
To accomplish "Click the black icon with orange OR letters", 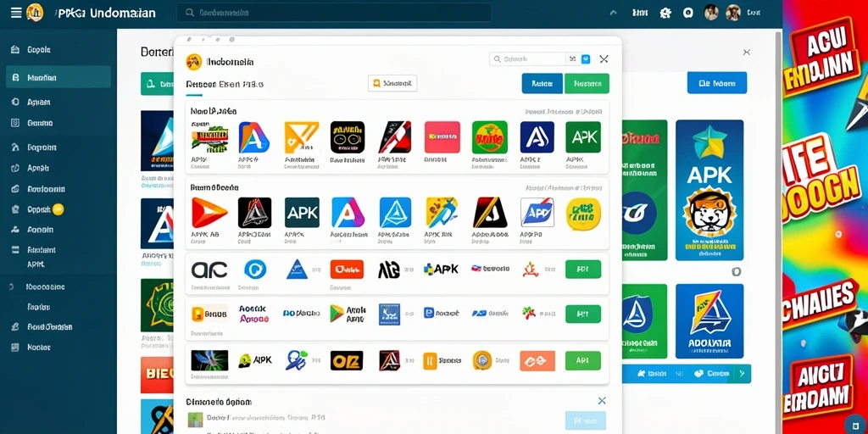I will pos(347,360).
